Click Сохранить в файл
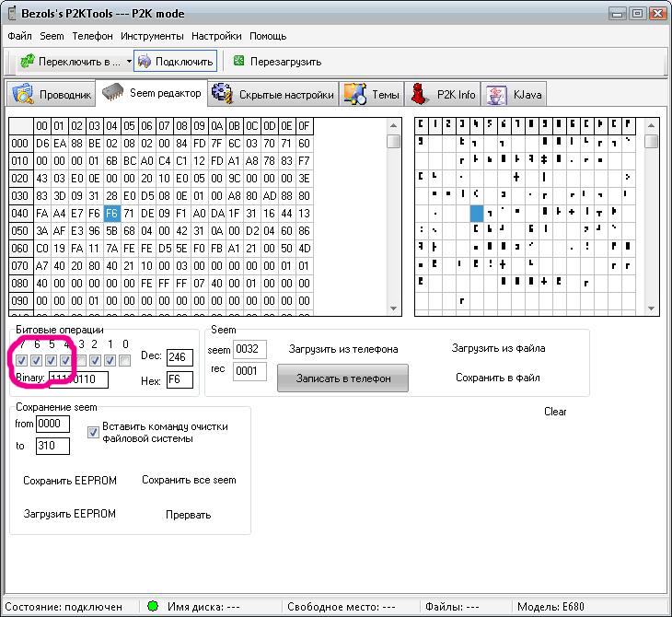The height and width of the screenshot is (617, 672). (x=498, y=378)
